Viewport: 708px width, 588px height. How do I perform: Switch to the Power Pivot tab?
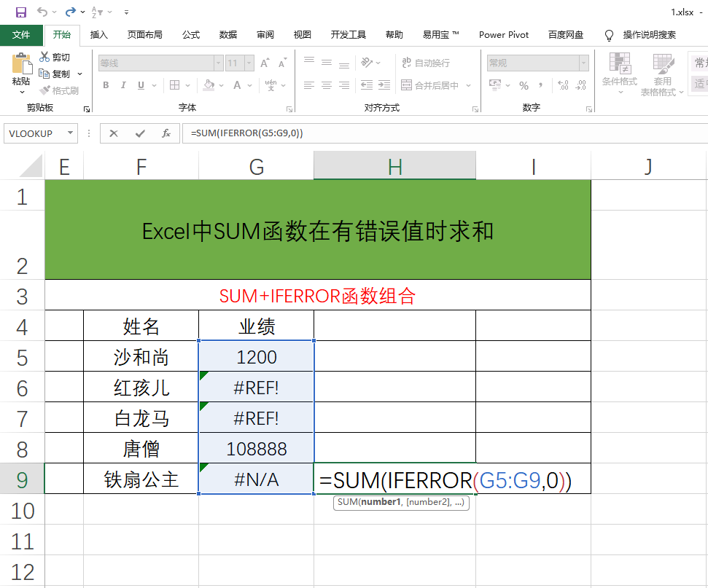(x=503, y=35)
